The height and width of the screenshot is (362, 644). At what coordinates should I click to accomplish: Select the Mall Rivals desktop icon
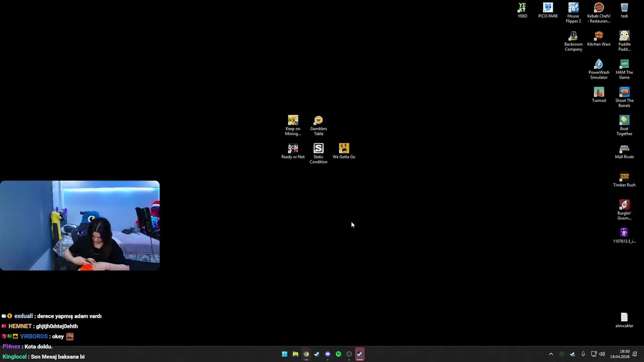coord(624,151)
